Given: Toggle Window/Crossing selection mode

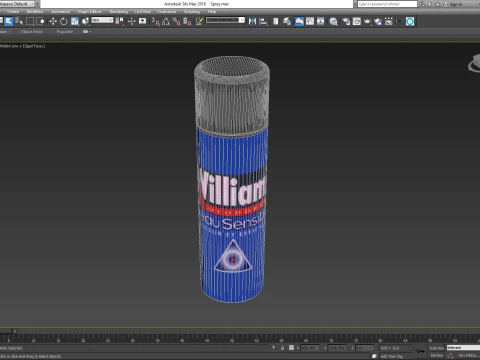Looking at the screenshot, I should 40,22.
